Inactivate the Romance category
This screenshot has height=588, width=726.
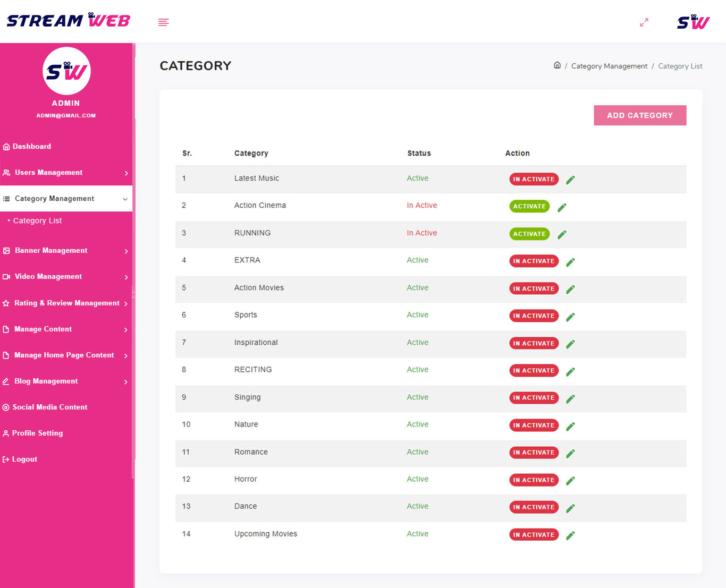click(534, 453)
